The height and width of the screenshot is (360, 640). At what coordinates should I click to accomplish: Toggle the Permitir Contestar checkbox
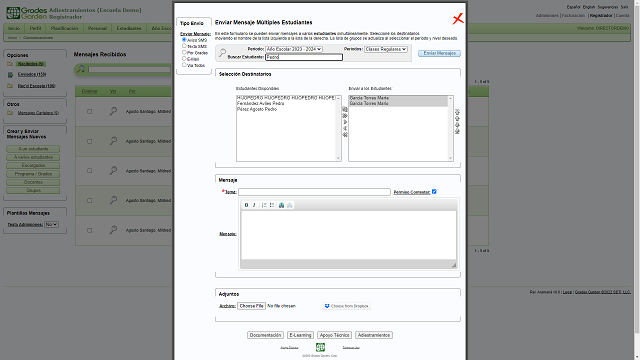[434, 191]
